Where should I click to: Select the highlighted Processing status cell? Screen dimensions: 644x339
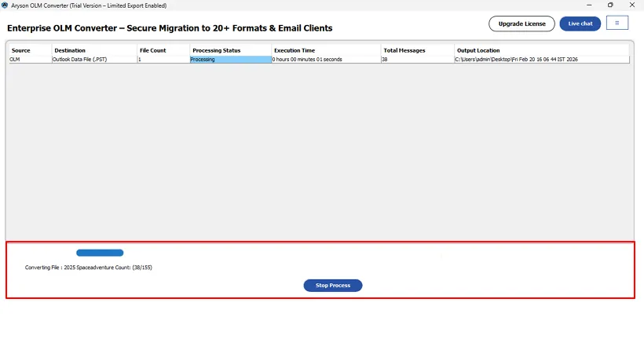click(230, 60)
